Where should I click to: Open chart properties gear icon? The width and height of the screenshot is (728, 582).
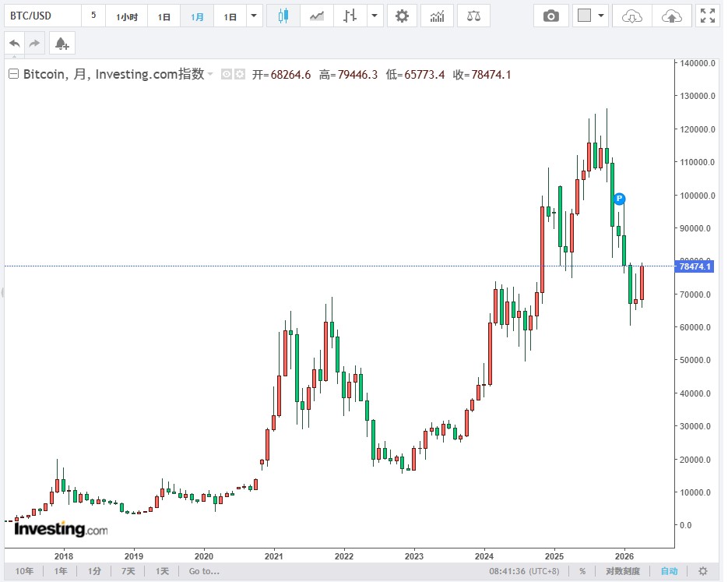[x=402, y=16]
